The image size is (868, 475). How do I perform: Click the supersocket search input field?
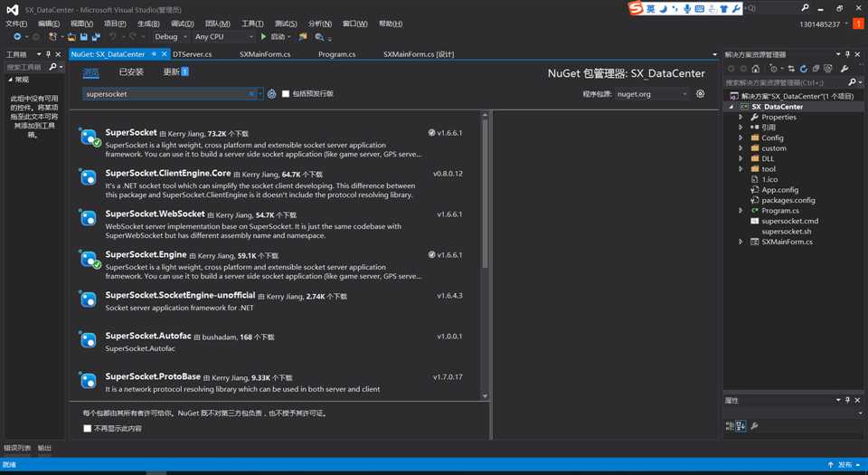(166, 94)
